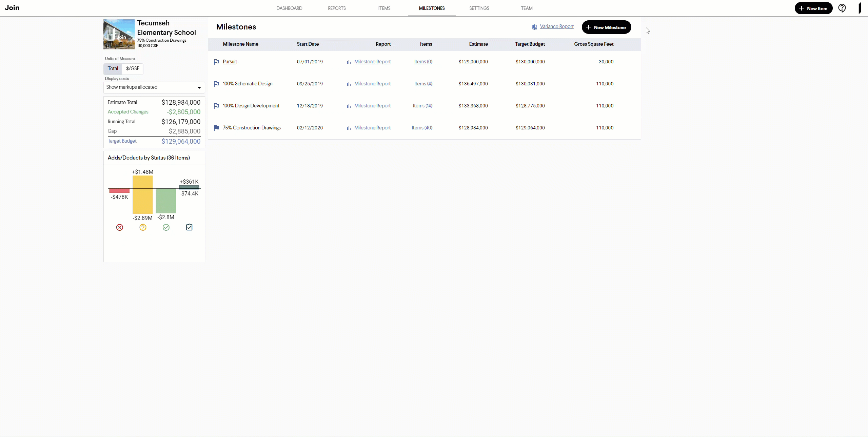Viewport: 868px width, 437px height.
Task: Open the Dashboard tab
Action: point(289,8)
